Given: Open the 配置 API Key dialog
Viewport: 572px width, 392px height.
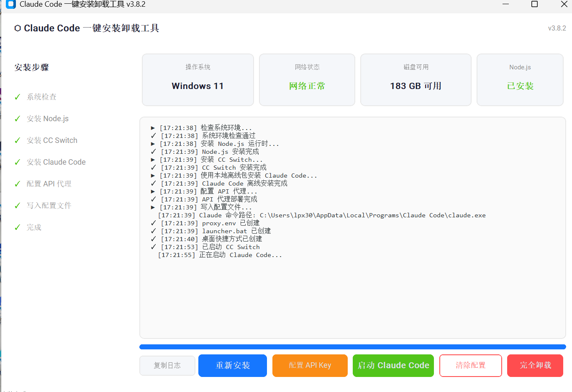Looking at the screenshot, I should pyautogui.click(x=310, y=366).
